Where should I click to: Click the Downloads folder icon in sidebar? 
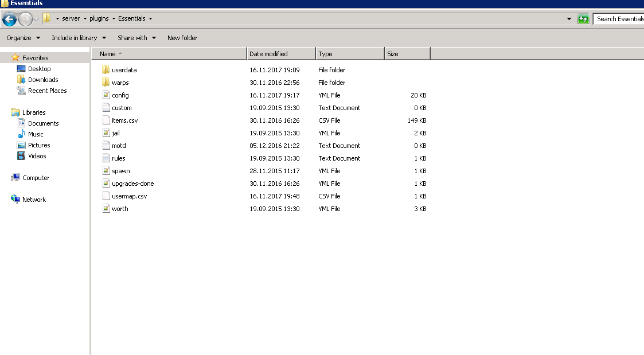pos(21,79)
